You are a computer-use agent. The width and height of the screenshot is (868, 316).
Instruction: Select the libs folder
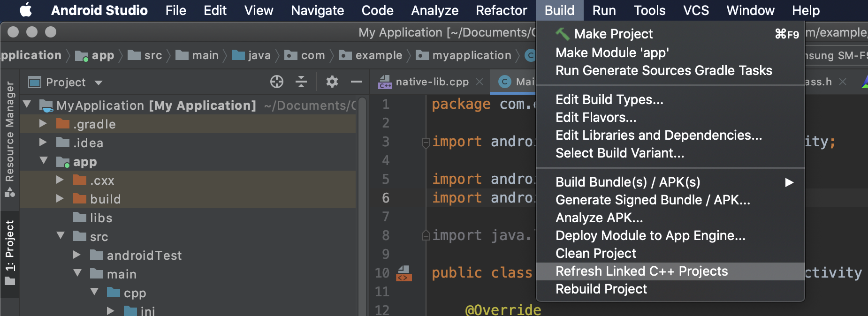click(188, 218)
